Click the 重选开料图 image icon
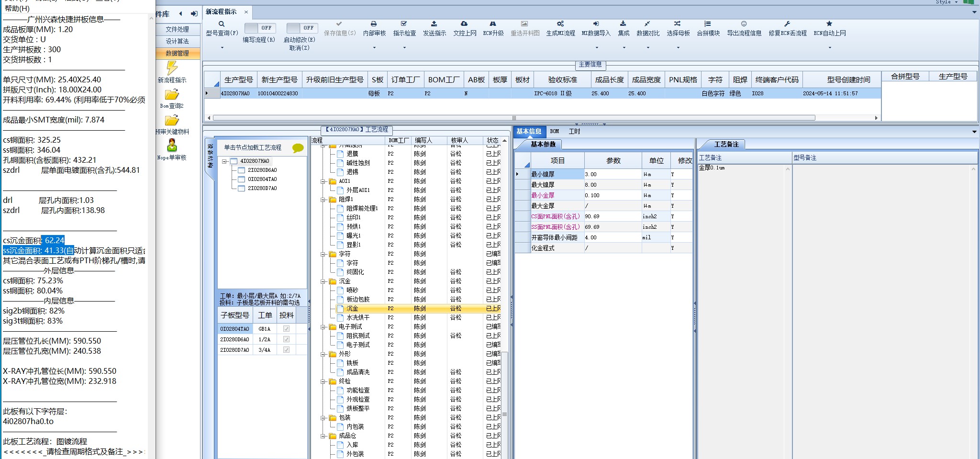 click(x=524, y=24)
